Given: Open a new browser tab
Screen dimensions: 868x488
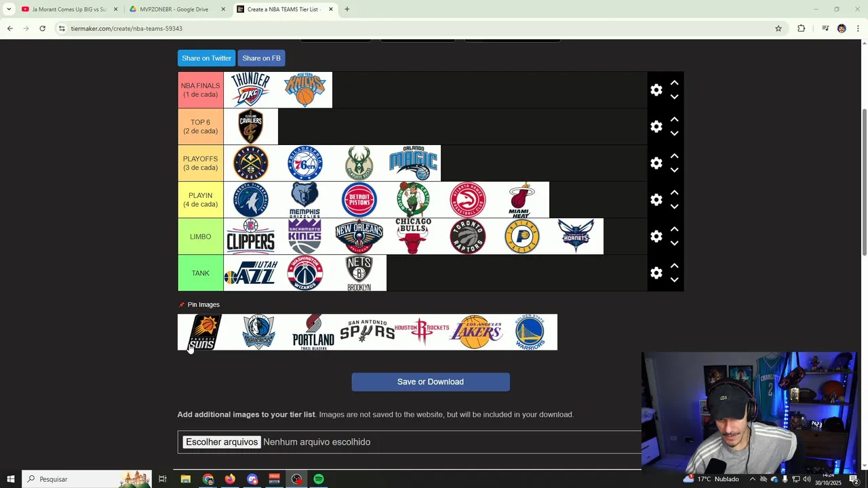Looking at the screenshot, I should (x=347, y=9).
